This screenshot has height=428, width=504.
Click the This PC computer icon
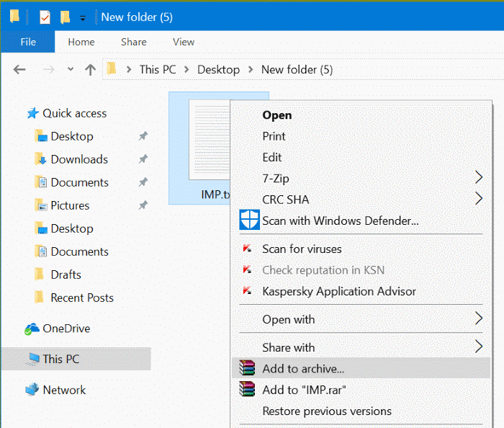click(32, 359)
